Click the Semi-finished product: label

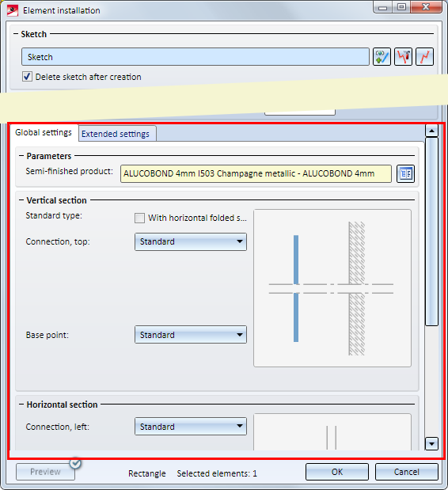69,171
